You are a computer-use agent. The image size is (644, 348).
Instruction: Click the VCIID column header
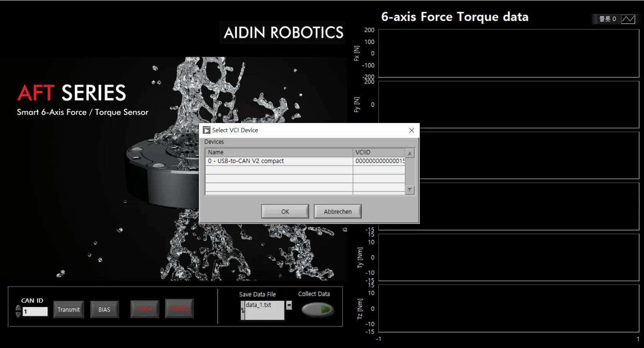tap(379, 152)
